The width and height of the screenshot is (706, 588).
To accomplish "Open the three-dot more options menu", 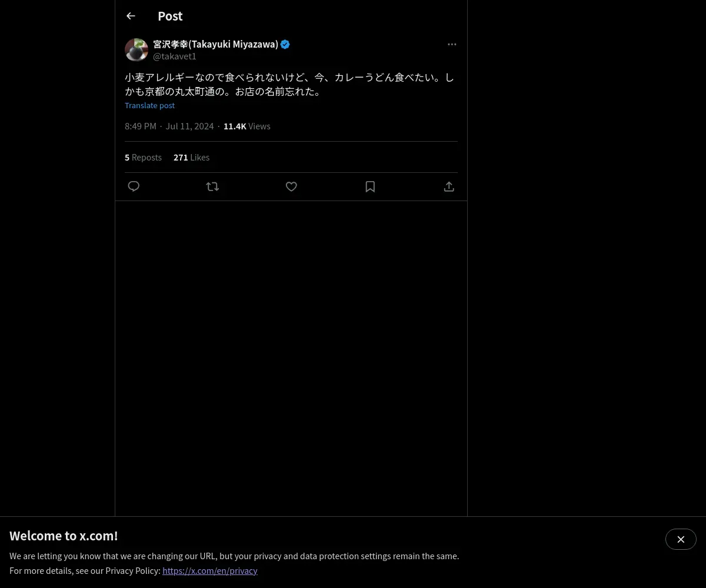I will coord(452,44).
